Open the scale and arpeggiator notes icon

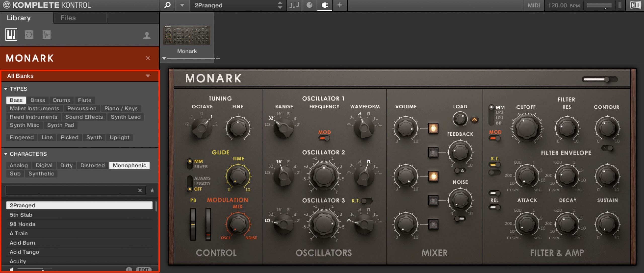point(294,5)
